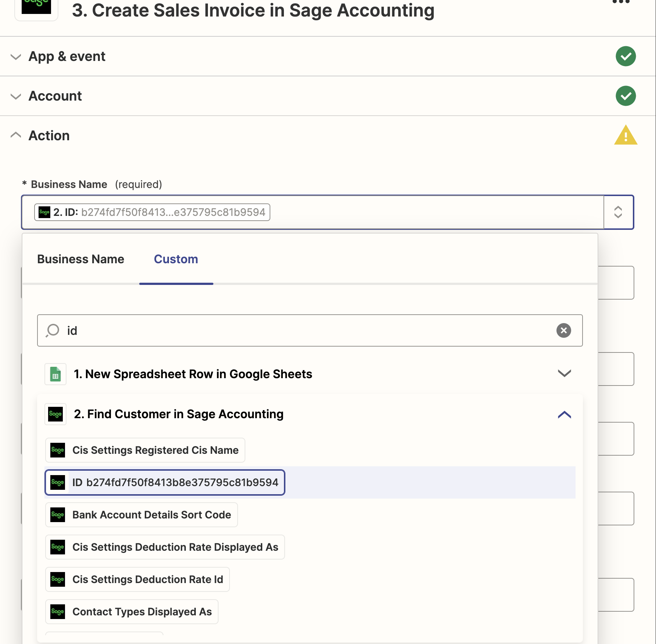This screenshot has height=644, width=656.
Task: Click the yellow warning icon beside Action
Action: click(x=626, y=135)
